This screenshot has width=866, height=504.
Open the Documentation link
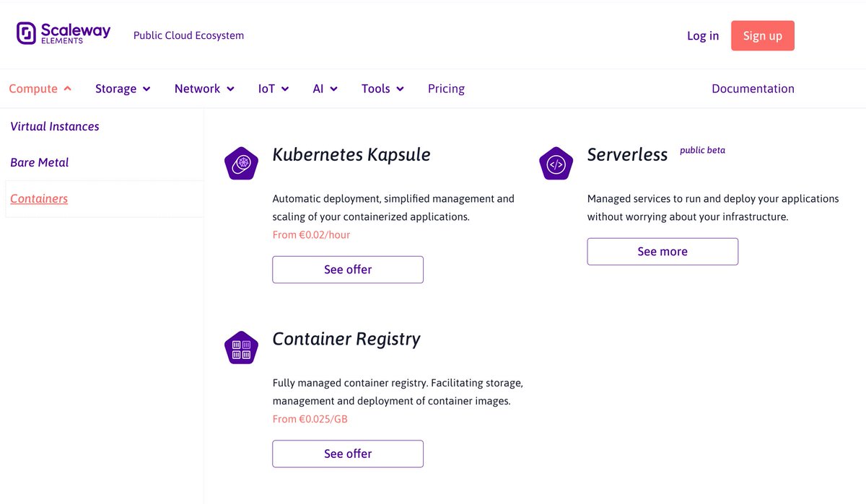click(x=753, y=89)
